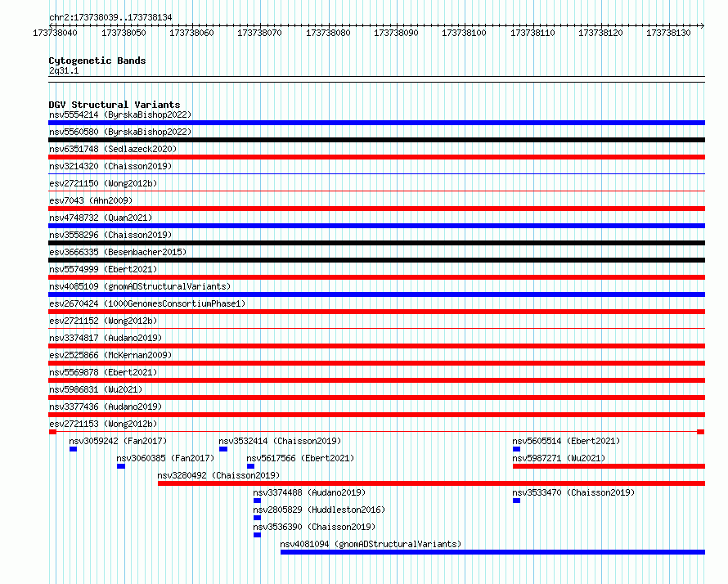Click the left red end block of esv2721153
Screen dimensions: 728x584
tap(52, 432)
